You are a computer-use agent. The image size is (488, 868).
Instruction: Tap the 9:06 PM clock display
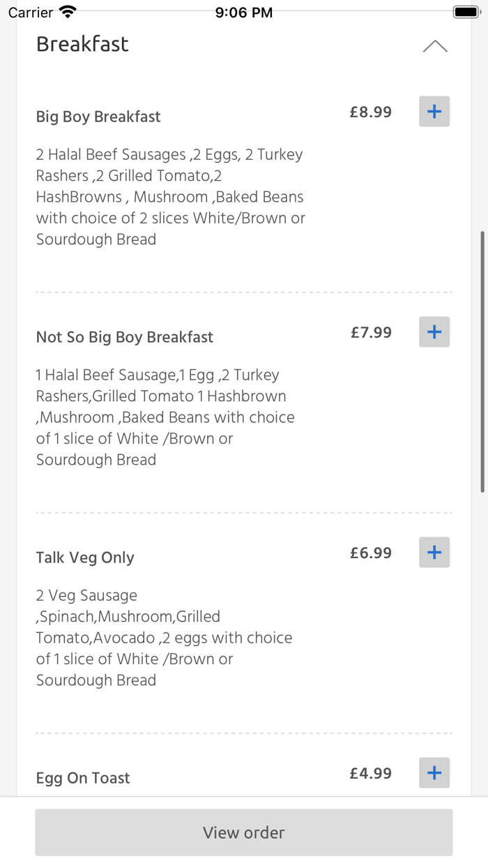tap(243, 11)
